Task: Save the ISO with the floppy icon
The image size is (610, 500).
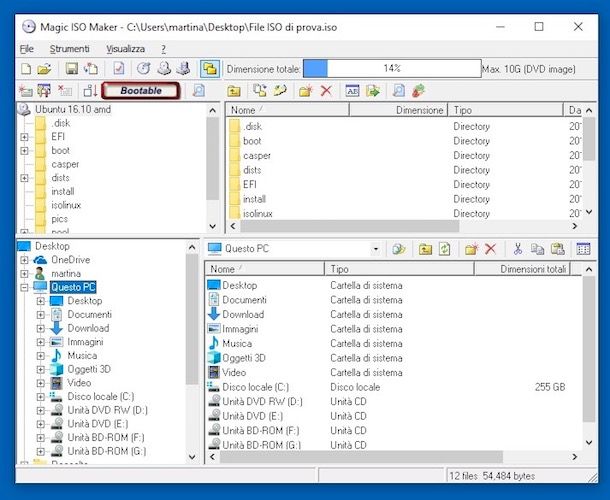Action: click(72, 69)
